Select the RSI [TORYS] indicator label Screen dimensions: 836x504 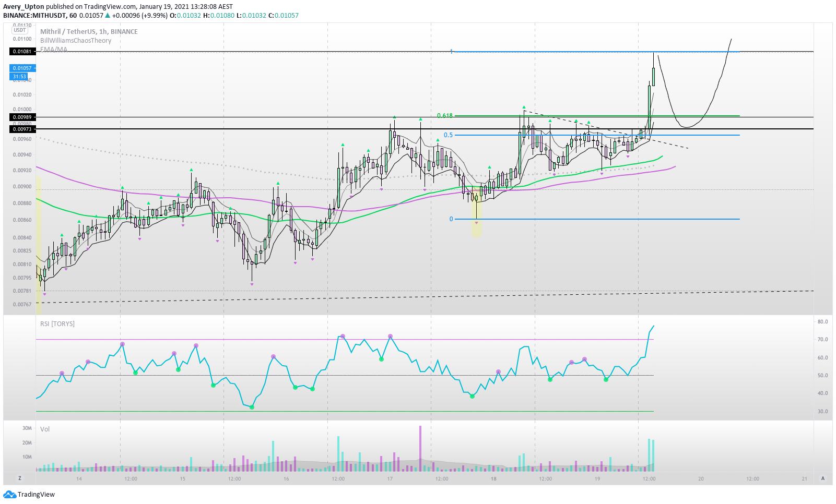pyautogui.click(x=57, y=323)
